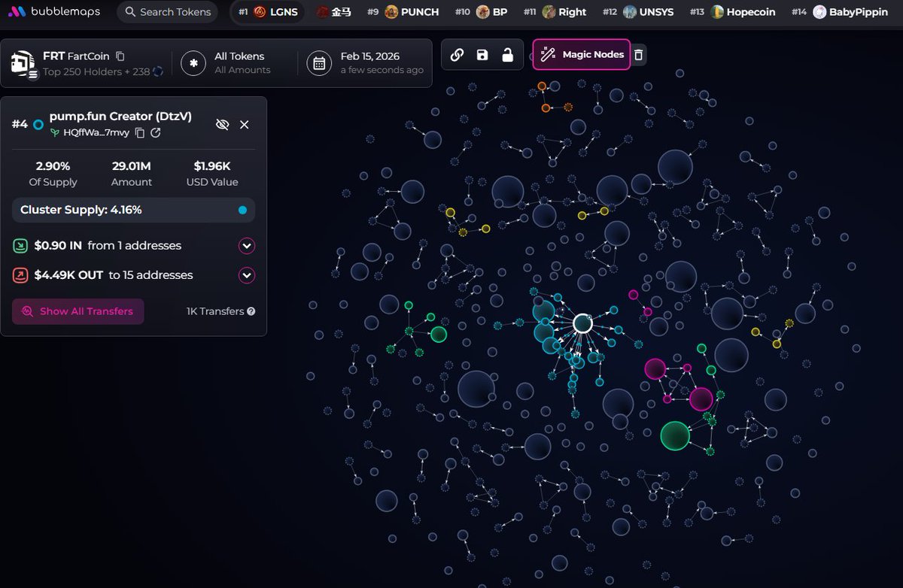Viewport: 903px width, 588px height.
Task: Click the magnifier icon in Show All Transfers
Action: pos(27,311)
